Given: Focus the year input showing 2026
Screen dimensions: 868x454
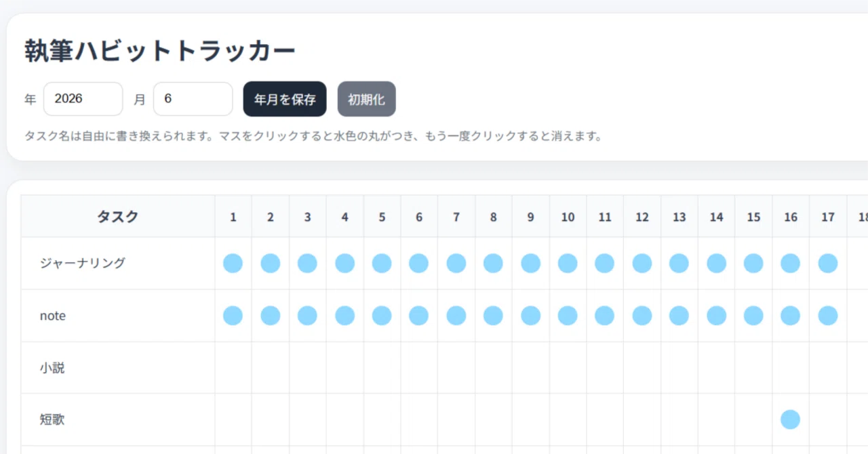Looking at the screenshot, I should coord(83,99).
